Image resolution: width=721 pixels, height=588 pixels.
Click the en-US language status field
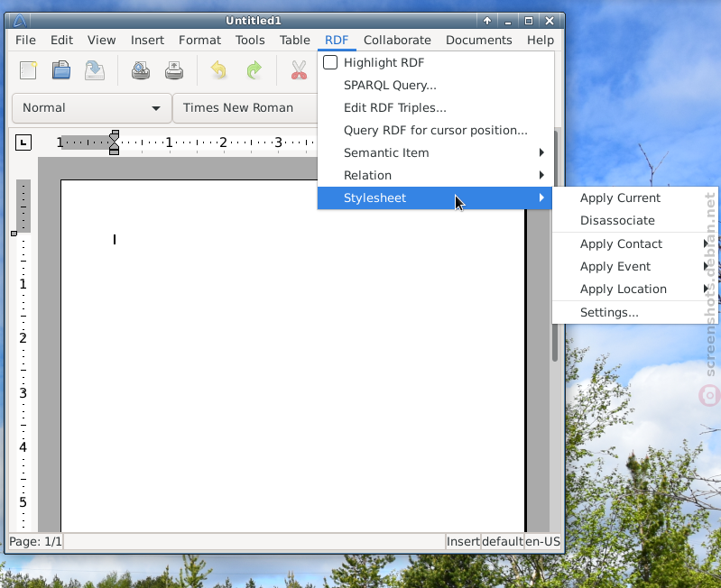click(x=542, y=542)
